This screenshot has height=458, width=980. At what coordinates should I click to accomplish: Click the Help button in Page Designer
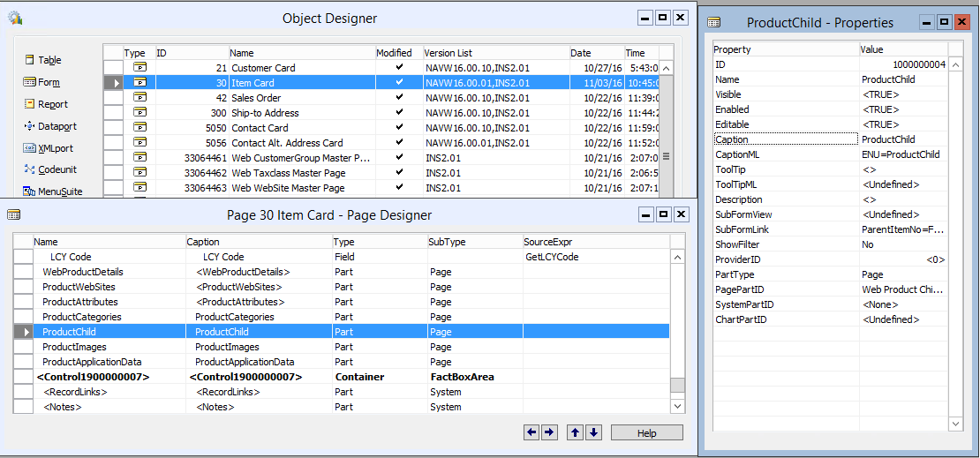pos(646,433)
